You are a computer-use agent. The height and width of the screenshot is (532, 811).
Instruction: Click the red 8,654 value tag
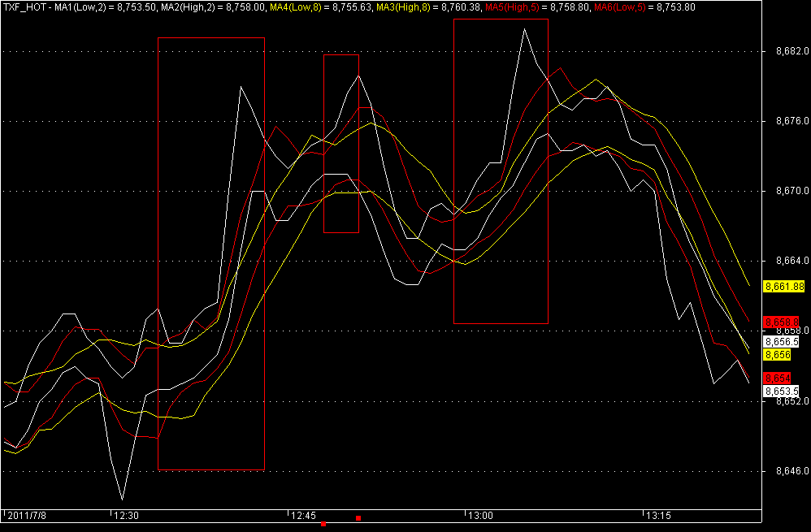tap(777, 378)
